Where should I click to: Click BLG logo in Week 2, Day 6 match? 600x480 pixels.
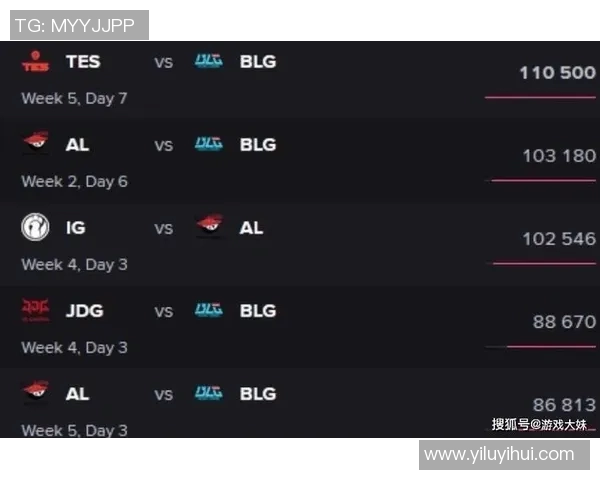[x=209, y=144]
